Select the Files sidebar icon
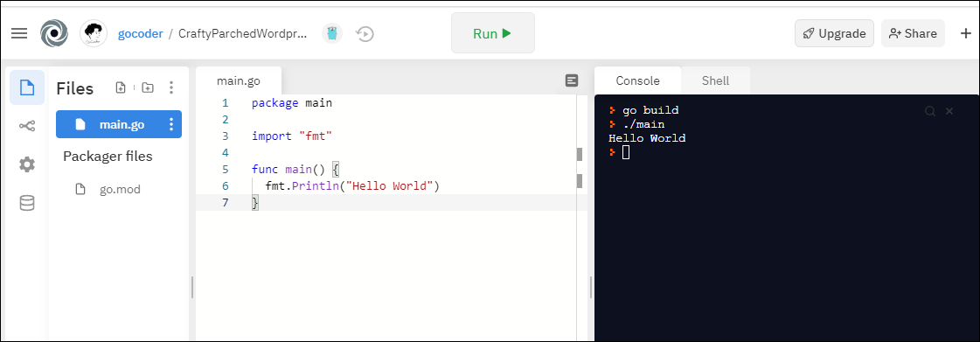980x342 pixels. click(x=27, y=87)
